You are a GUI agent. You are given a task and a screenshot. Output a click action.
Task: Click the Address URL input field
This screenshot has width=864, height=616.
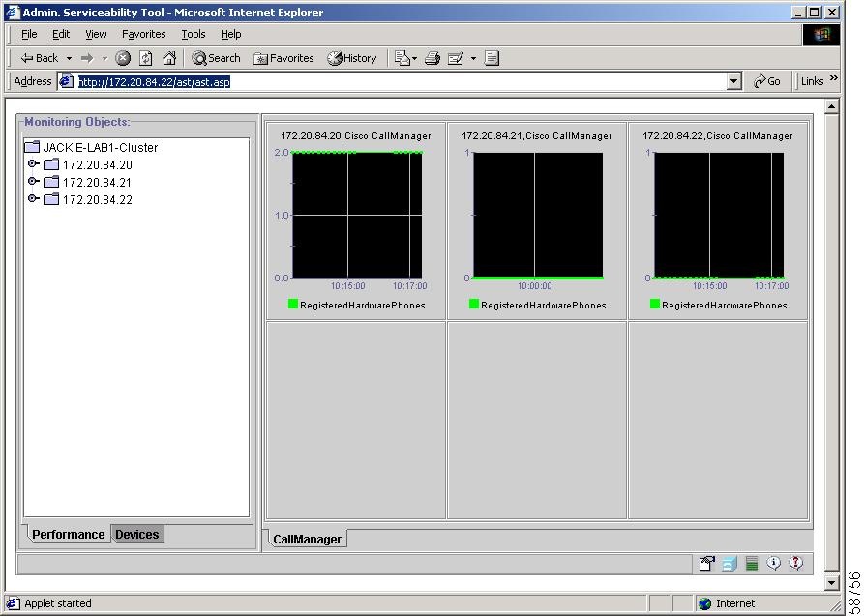[x=394, y=81]
